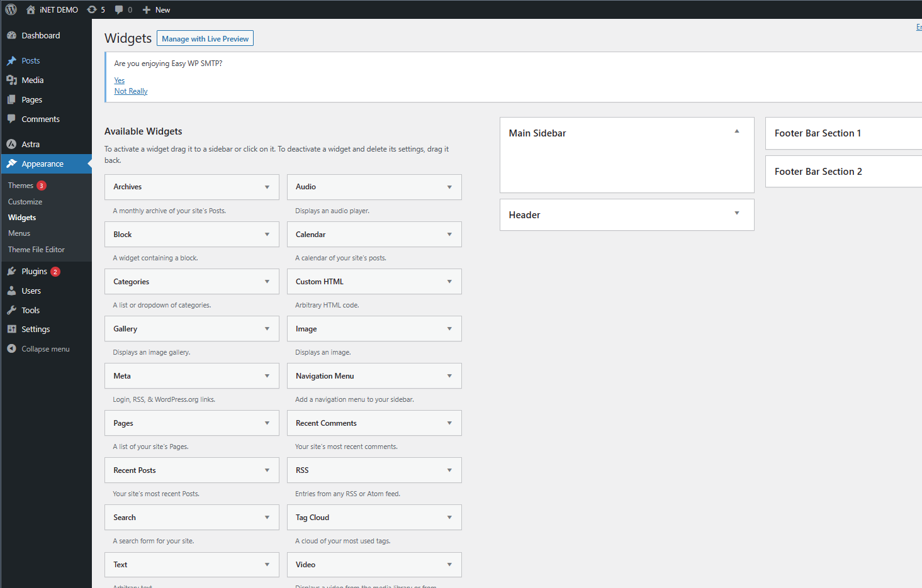
Task: Click iNET DEMO site name link
Action: point(59,9)
